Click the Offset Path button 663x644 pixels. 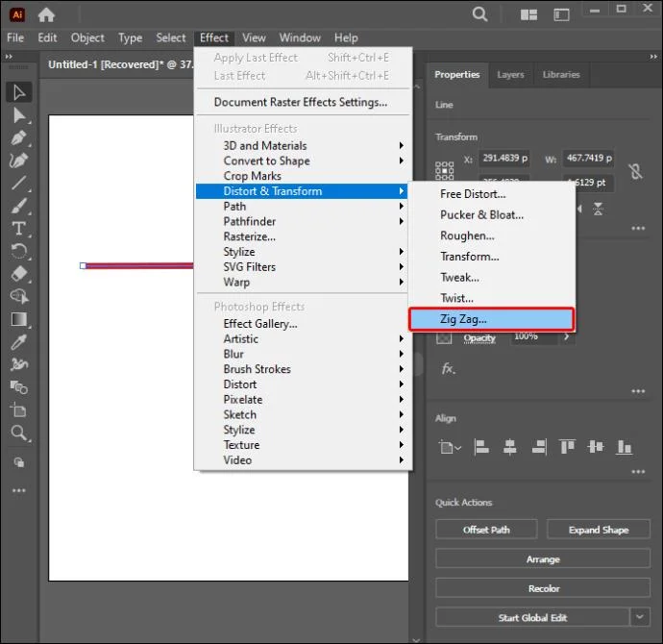[x=486, y=530]
